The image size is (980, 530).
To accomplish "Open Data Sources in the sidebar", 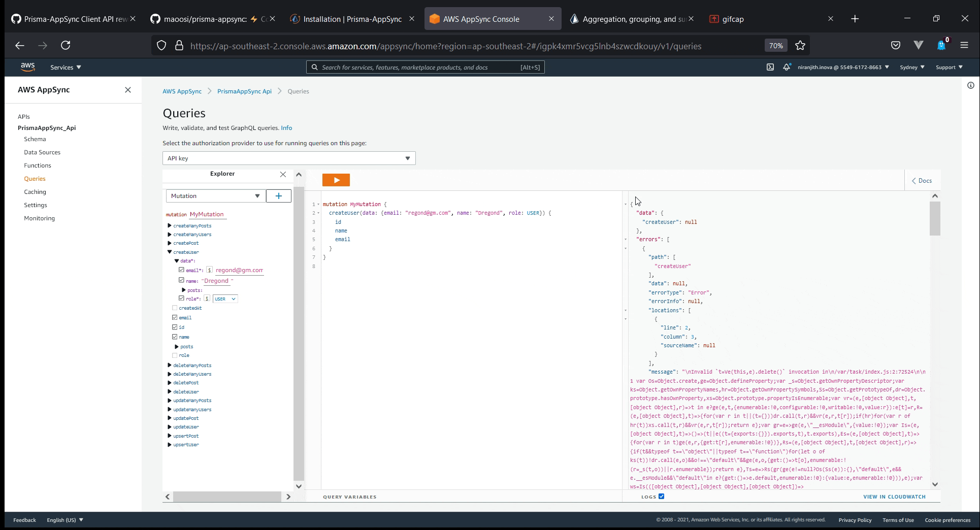I will (42, 152).
